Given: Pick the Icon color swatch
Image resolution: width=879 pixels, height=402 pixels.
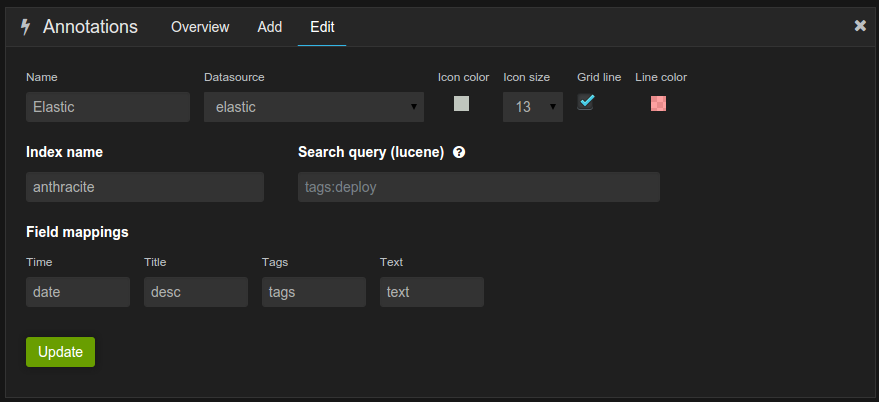Looking at the screenshot, I should tap(461, 103).
